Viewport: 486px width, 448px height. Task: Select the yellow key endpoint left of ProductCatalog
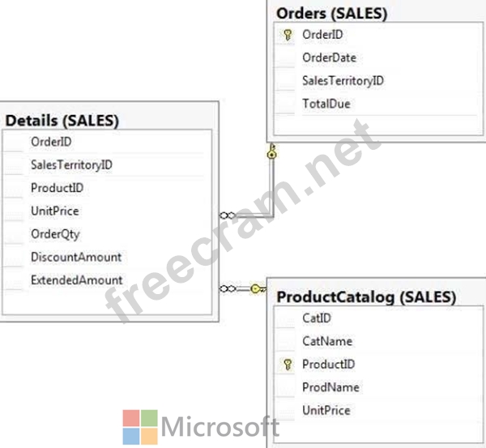point(258,289)
